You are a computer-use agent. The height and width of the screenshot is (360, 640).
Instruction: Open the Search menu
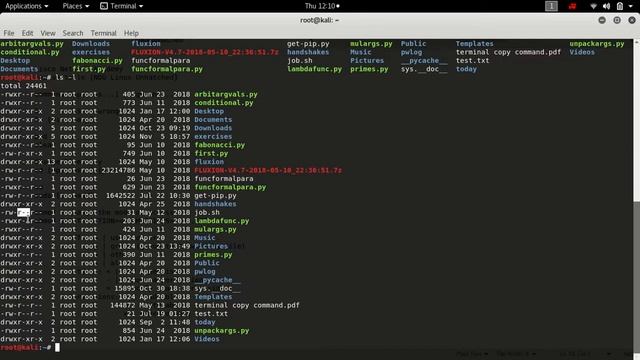click(73, 33)
